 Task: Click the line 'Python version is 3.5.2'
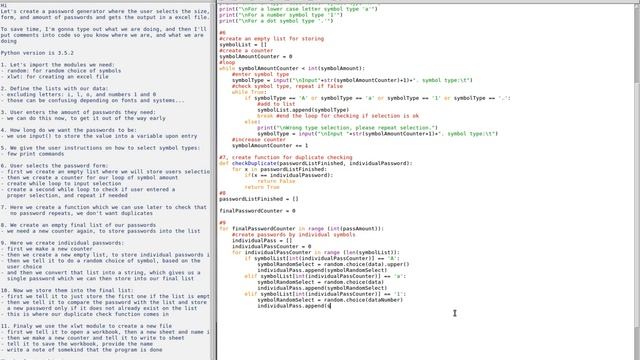(37, 53)
